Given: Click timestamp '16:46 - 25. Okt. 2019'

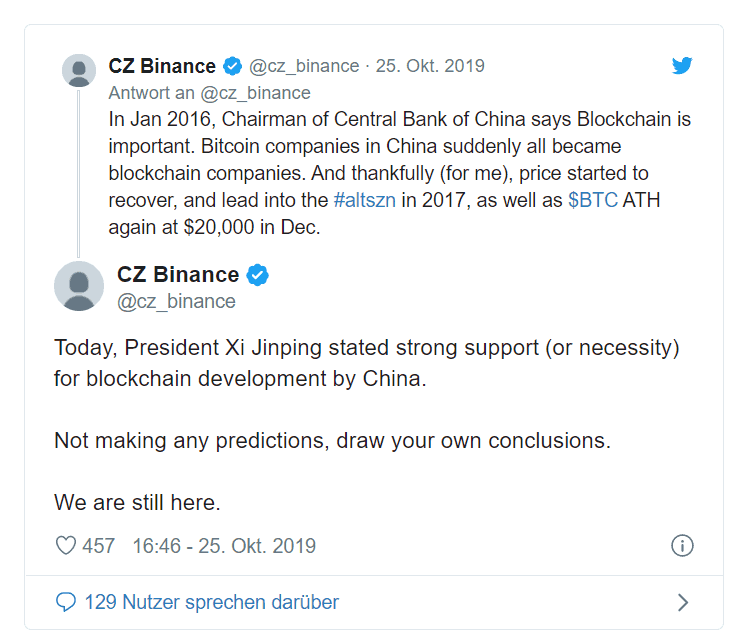Looking at the screenshot, I should pyautogui.click(x=224, y=546).
